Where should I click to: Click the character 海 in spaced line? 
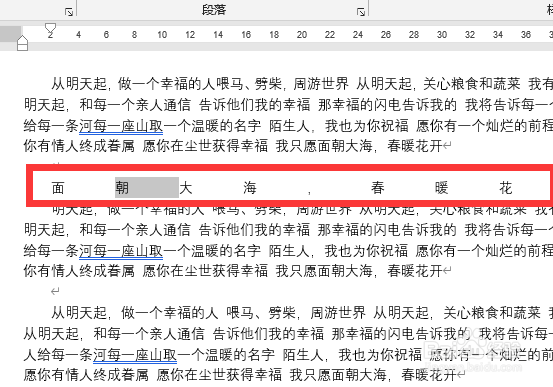(x=250, y=187)
